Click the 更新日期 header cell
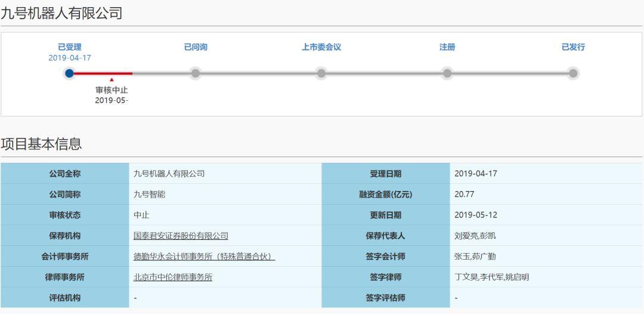The width and height of the screenshot is (644, 314). [x=386, y=215]
